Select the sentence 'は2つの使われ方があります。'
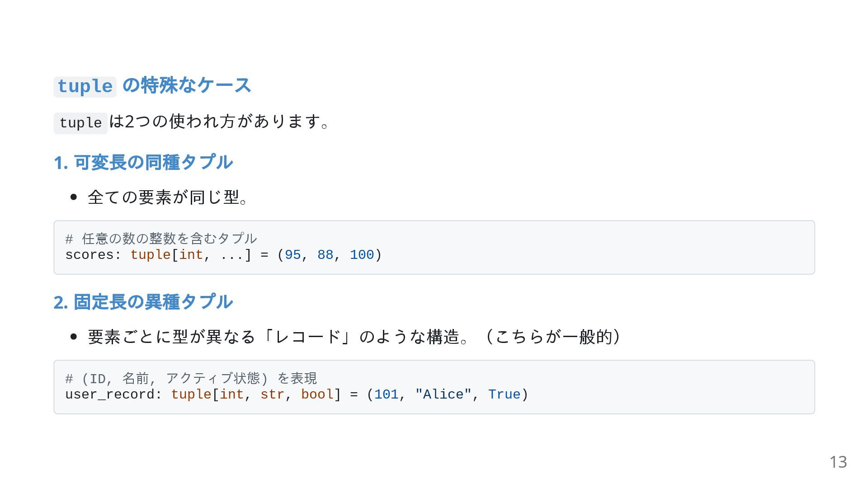 click(219, 122)
